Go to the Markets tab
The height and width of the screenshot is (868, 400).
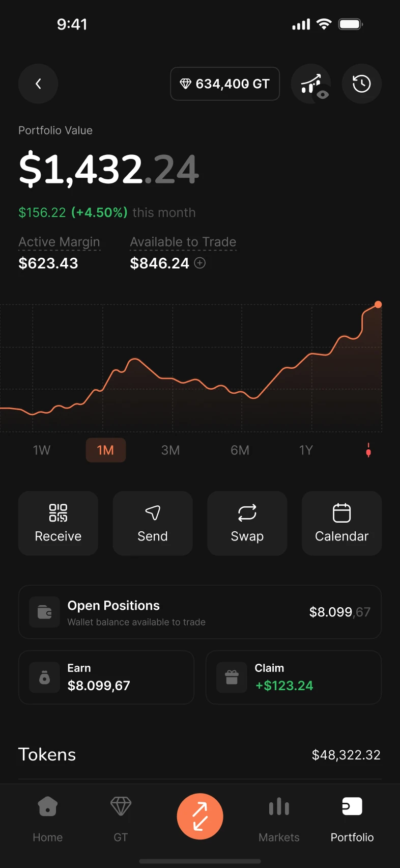coord(279,816)
